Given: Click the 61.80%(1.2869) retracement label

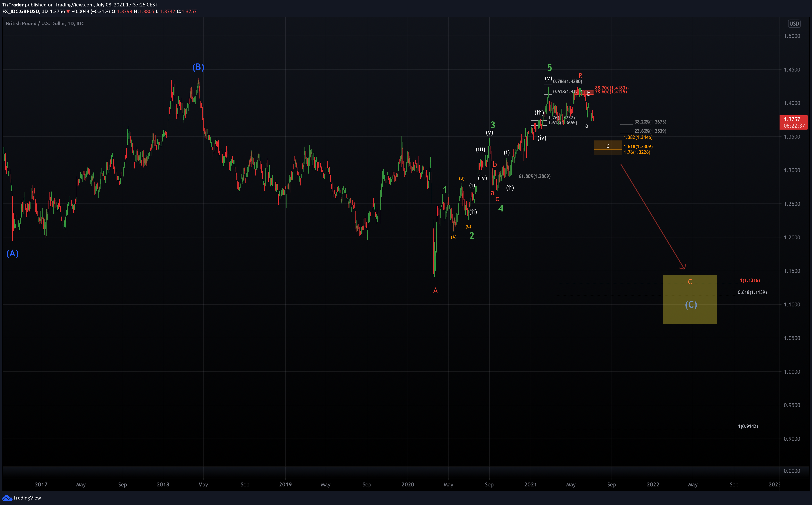Looking at the screenshot, I should pyautogui.click(x=534, y=176).
